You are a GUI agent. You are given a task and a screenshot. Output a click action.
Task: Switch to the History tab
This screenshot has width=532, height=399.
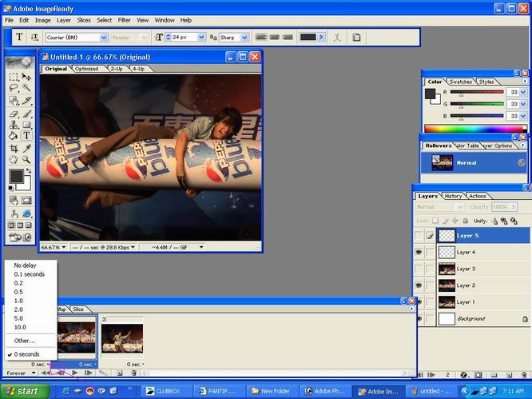point(453,196)
